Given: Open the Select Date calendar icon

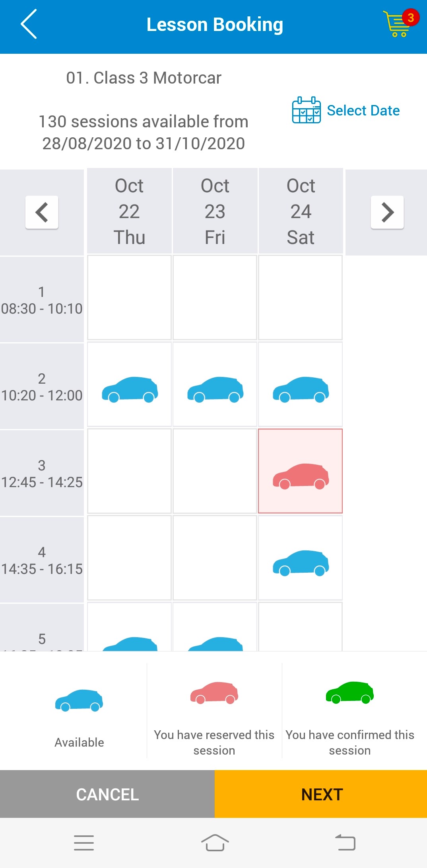Looking at the screenshot, I should point(306,110).
